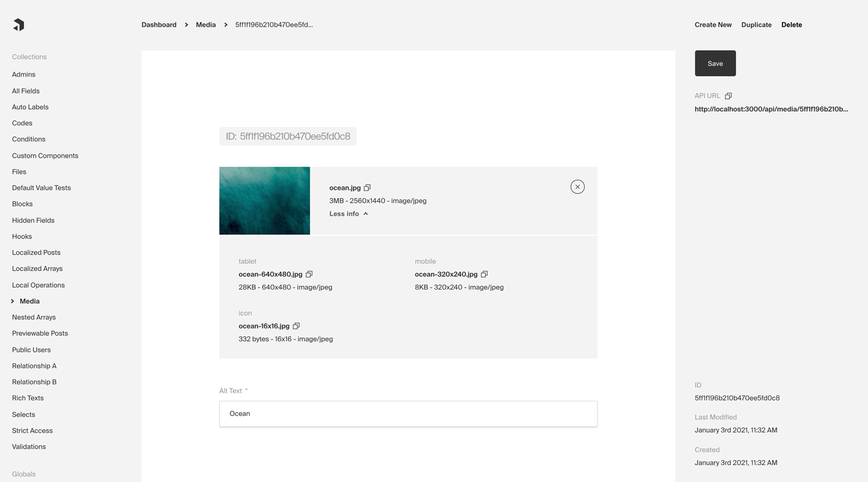
Task: Open Files collection
Action: tap(19, 172)
